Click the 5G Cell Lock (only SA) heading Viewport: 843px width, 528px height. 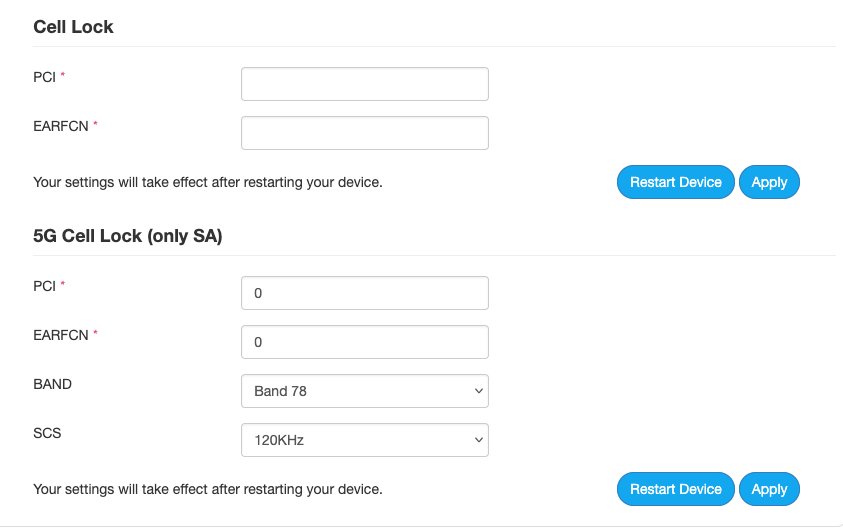127,237
